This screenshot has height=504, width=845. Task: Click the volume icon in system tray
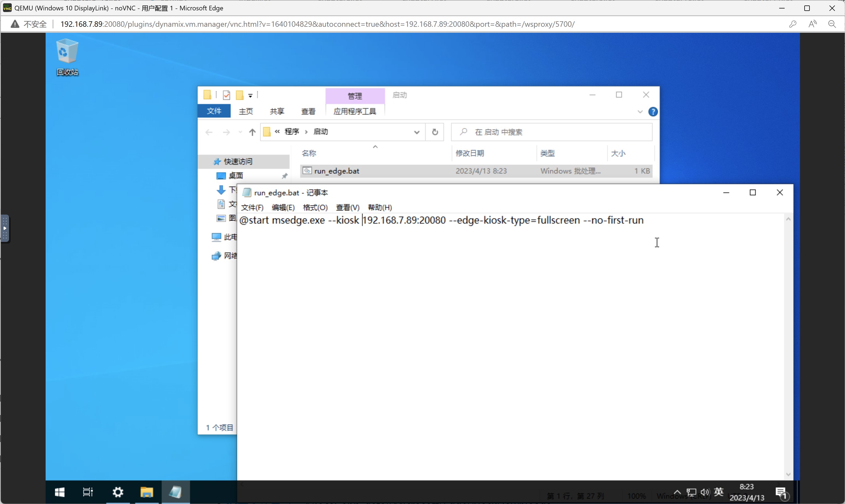705,492
